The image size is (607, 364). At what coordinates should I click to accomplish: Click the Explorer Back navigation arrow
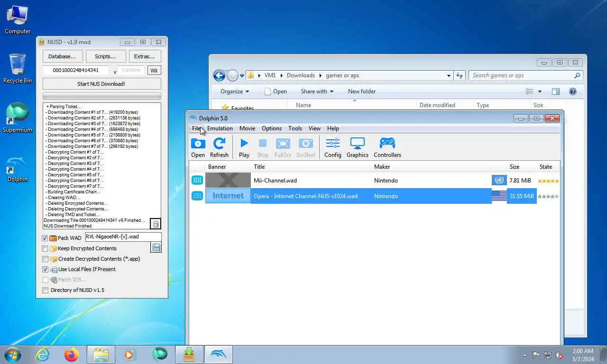[x=219, y=75]
